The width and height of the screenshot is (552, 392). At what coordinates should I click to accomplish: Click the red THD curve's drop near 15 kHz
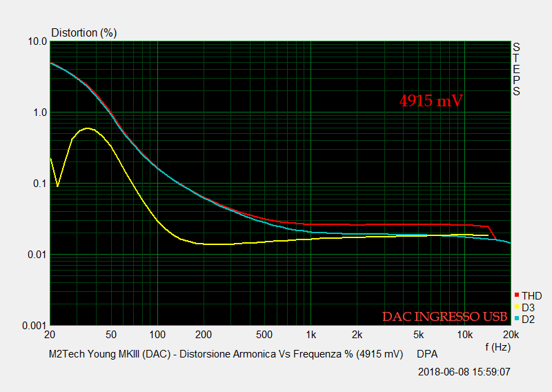[x=492, y=233]
